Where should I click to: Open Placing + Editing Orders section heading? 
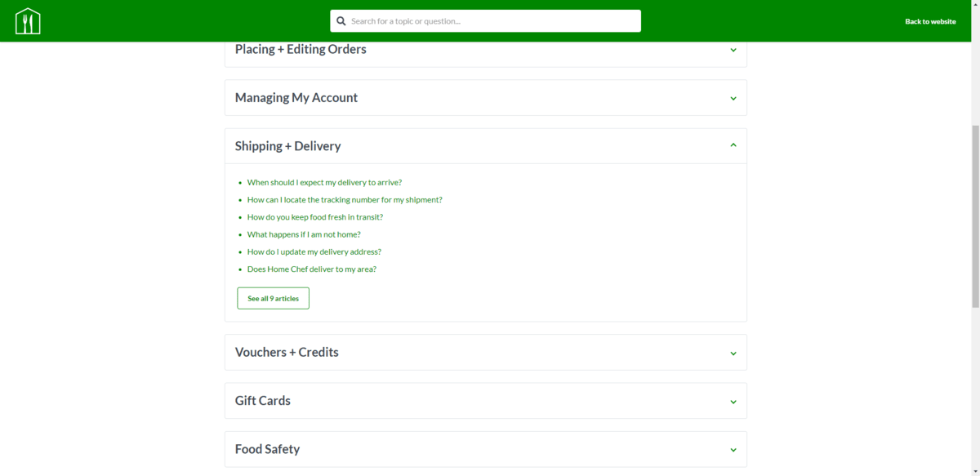301,49
